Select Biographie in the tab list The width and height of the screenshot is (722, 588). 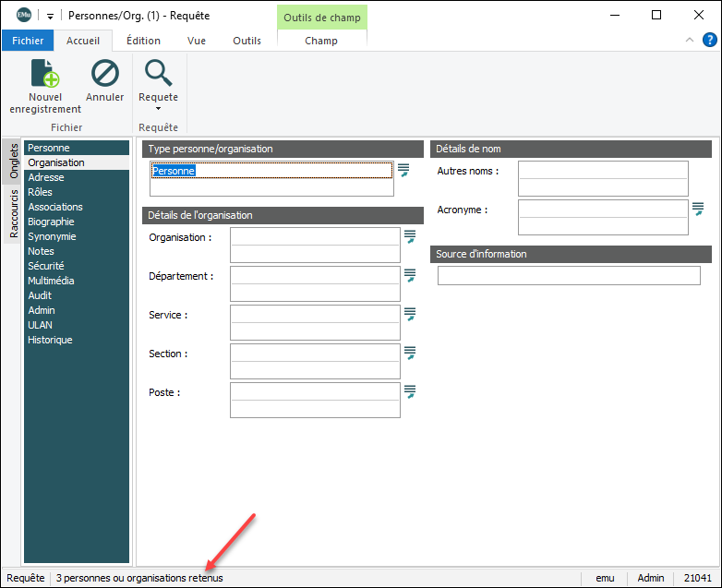coord(51,222)
